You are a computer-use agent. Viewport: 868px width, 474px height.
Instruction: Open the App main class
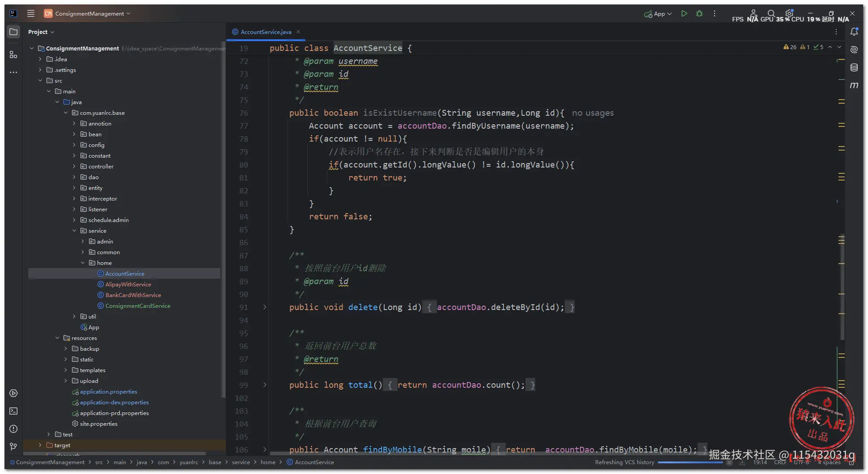point(93,327)
